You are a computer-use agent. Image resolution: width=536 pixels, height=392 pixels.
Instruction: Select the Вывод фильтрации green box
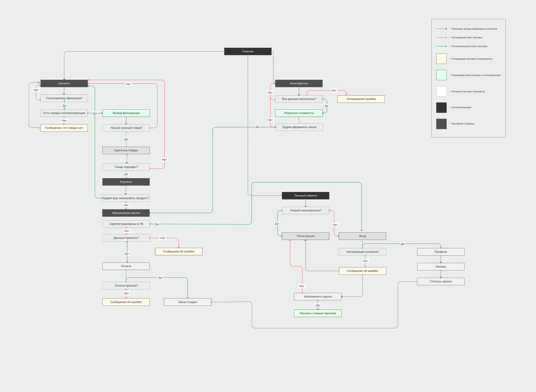[x=126, y=113]
